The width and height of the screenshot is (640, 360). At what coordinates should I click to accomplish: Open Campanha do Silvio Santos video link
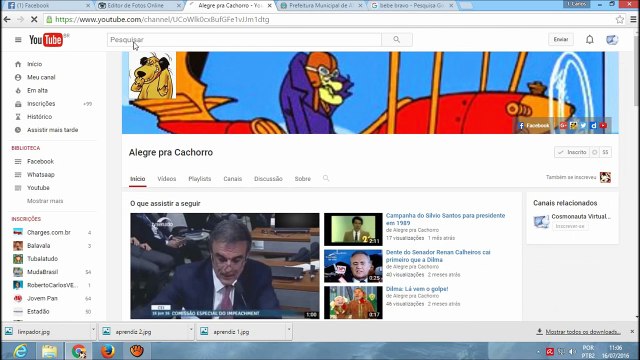445,219
